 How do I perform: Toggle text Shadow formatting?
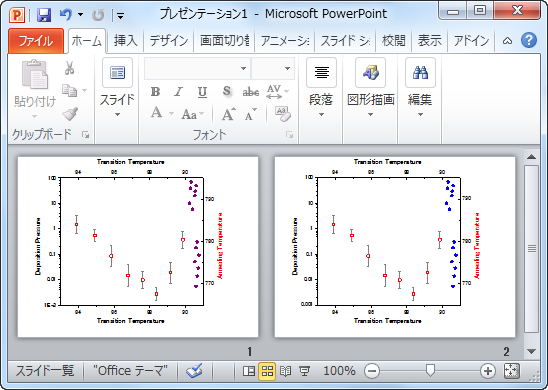pos(226,92)
